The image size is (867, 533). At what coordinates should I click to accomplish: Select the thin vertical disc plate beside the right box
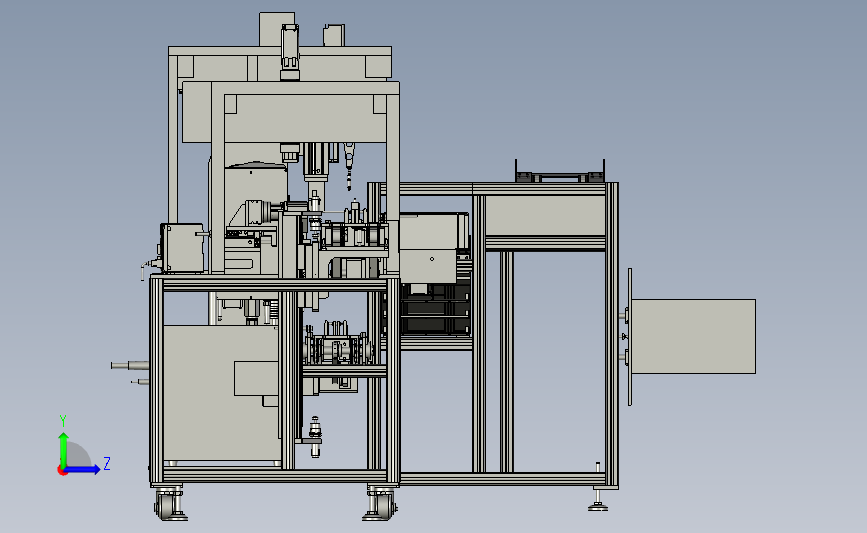point(630,337)
